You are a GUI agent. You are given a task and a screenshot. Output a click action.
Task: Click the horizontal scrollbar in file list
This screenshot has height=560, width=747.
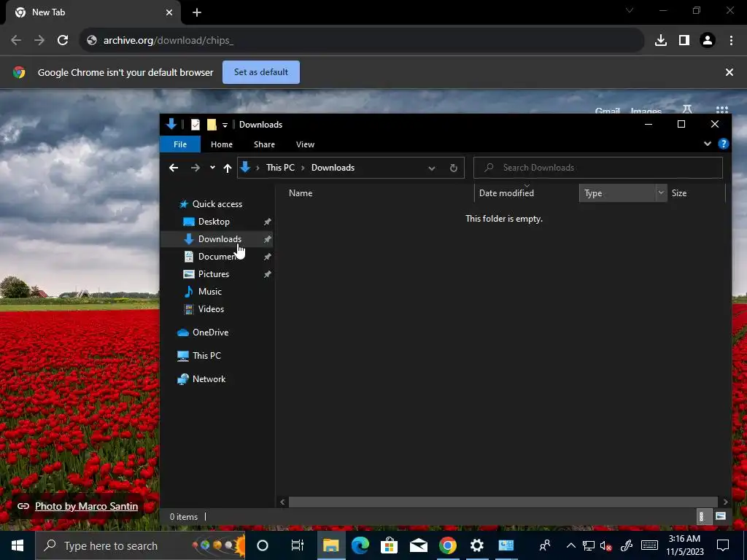point(503,502)
